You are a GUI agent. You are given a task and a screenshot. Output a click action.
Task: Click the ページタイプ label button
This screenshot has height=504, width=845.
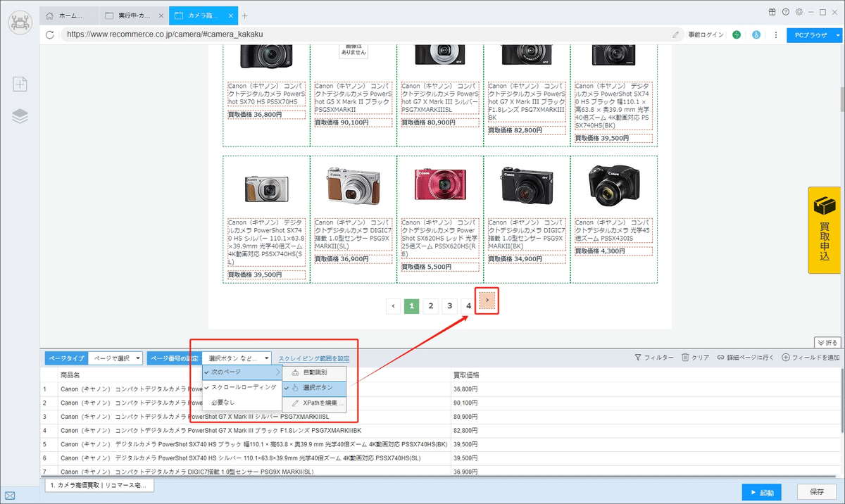pyautogui.click(x=66, y=358)
